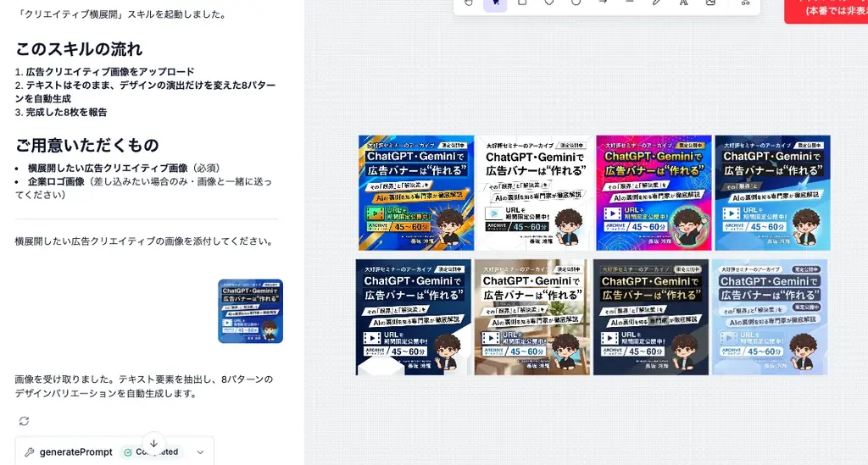The height and width of the screenshot is (465, 868).
Task: Select the Hand pan tool
Action: [469, 3]
